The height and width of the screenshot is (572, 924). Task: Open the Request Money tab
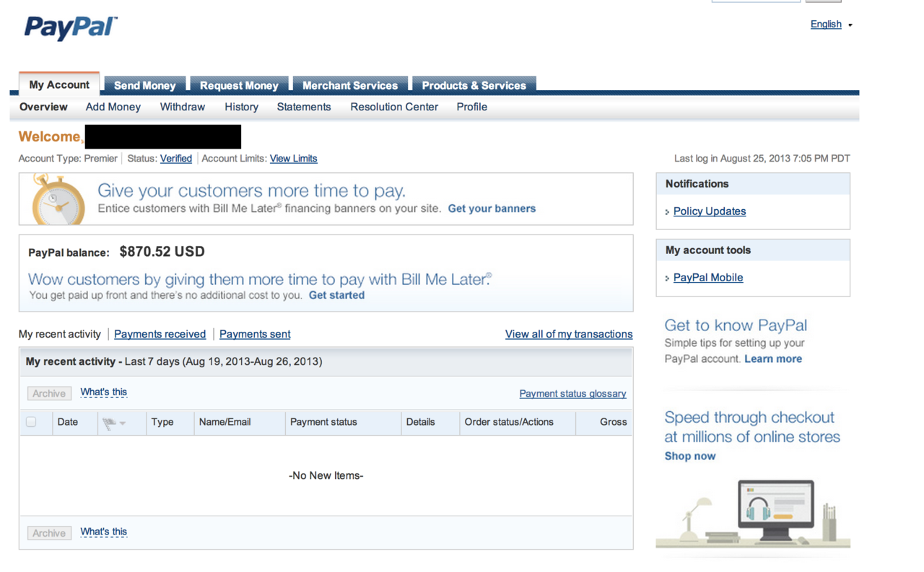[x=239, y=85]
